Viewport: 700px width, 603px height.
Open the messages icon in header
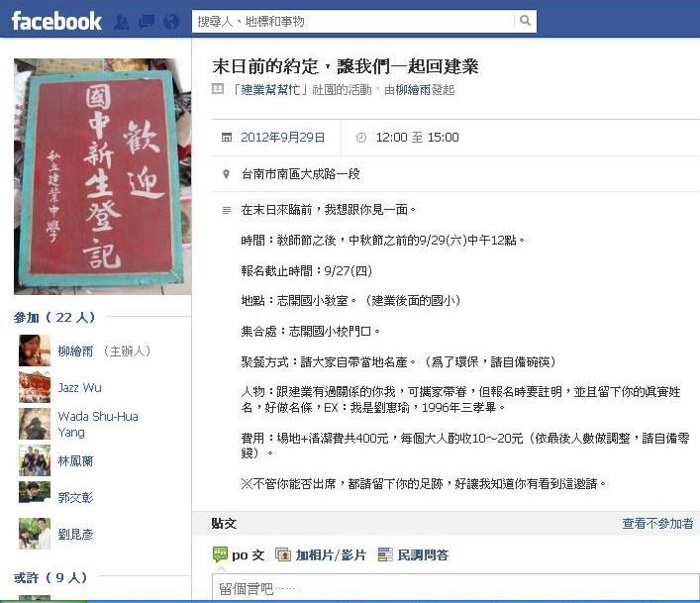(x=147, y=22)
